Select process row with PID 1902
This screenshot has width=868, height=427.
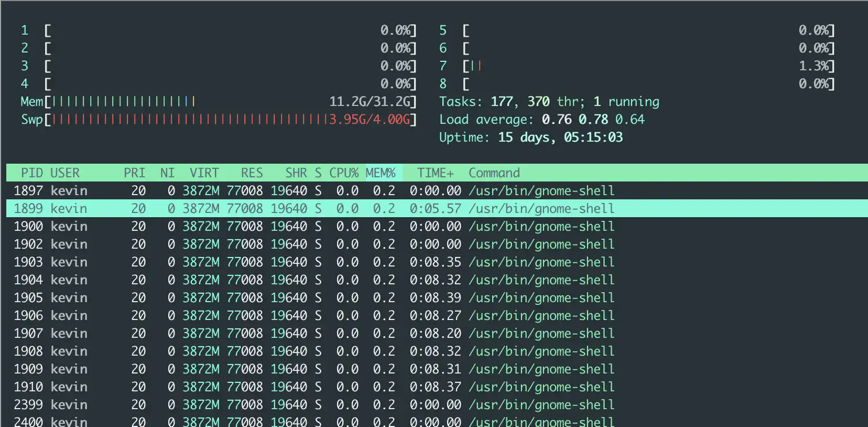click(437, 244)
